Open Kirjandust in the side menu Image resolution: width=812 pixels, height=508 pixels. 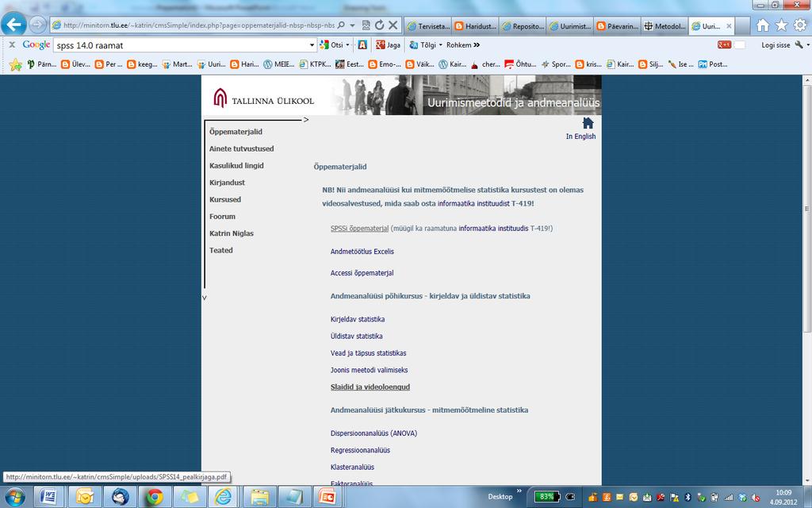coord(227,183)
